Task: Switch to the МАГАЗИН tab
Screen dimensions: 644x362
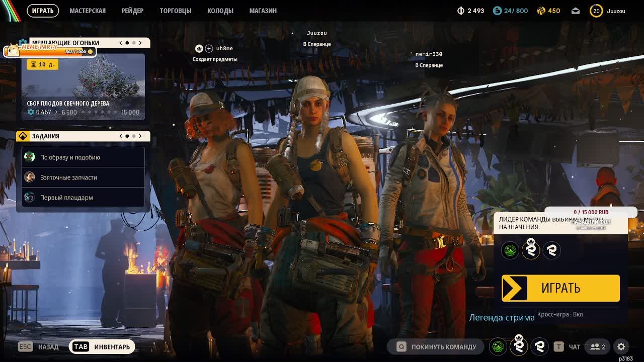Action: click(x=263, y=11)
